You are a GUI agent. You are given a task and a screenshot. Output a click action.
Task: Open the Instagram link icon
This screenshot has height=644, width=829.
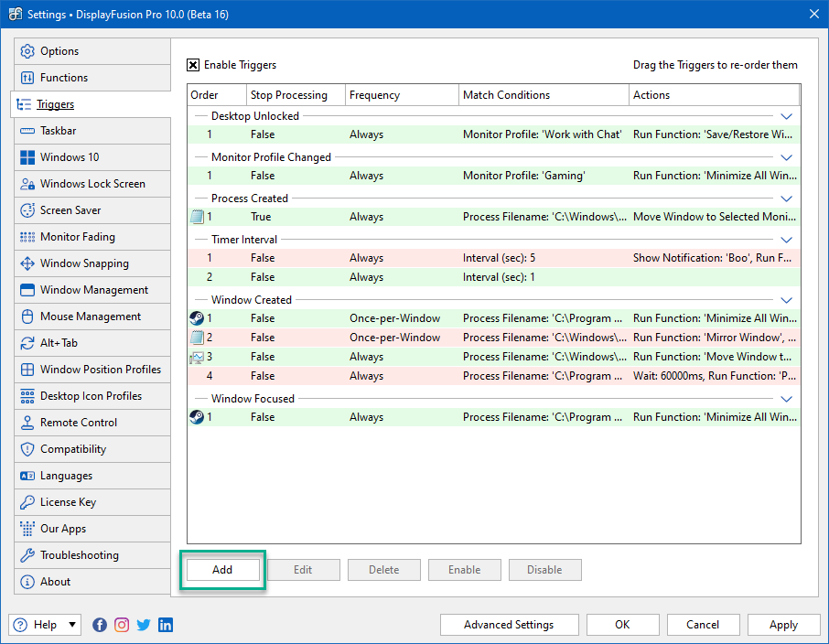coord(122,625)
